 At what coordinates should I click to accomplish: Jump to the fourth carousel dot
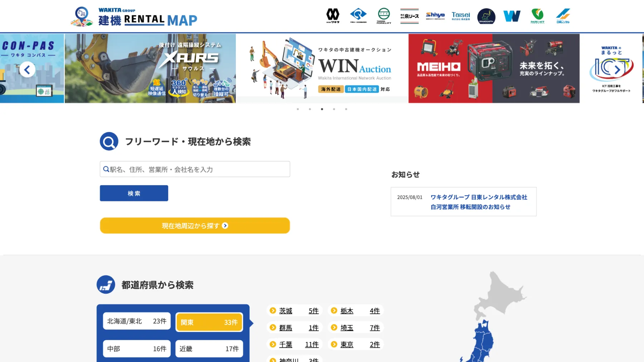(x=334, y=109)
